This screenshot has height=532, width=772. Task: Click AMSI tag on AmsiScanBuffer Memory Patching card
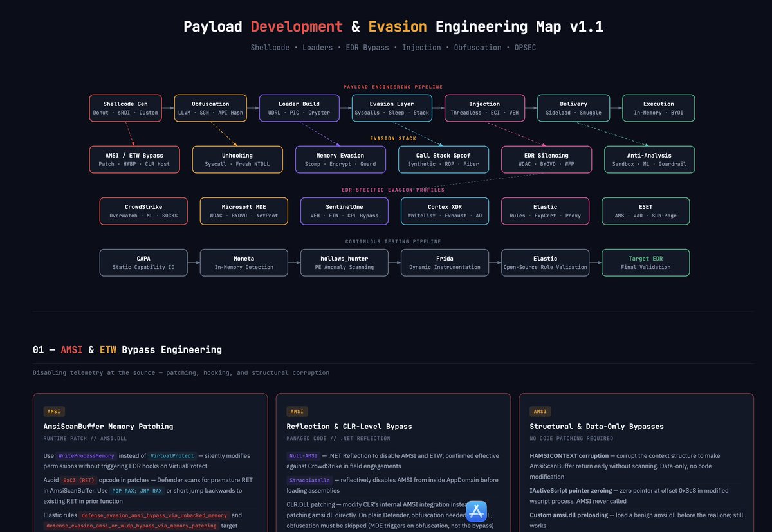(x=54, y=412)
